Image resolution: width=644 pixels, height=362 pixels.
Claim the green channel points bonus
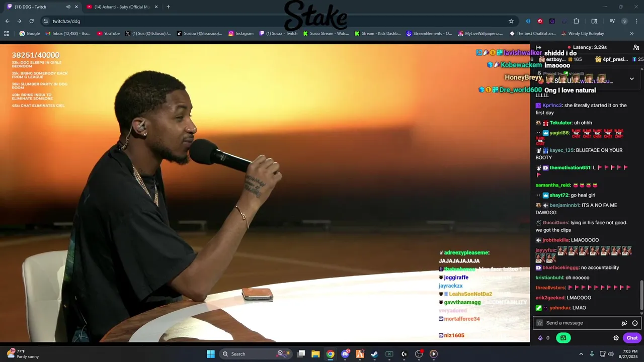point(563,338)
